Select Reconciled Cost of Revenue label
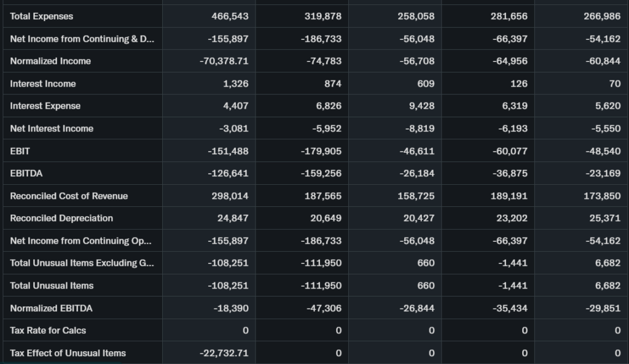 [x=69, y=196]
